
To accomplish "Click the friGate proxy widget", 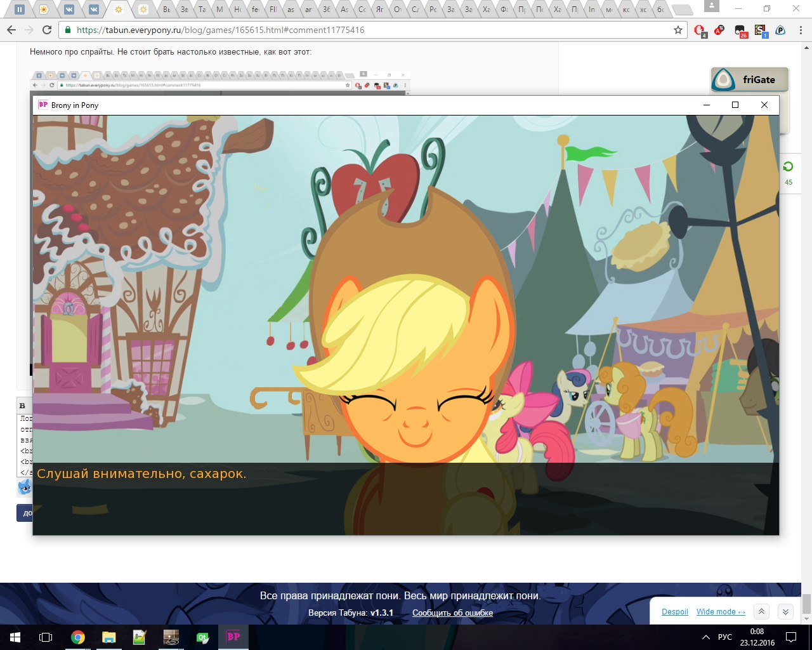I will (750, 80).
